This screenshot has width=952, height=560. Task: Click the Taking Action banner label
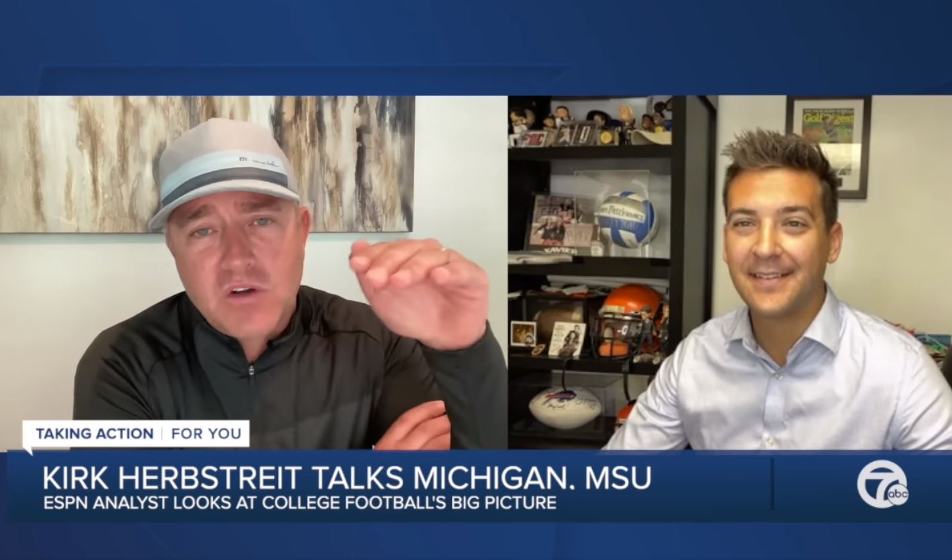click(95, 434)
